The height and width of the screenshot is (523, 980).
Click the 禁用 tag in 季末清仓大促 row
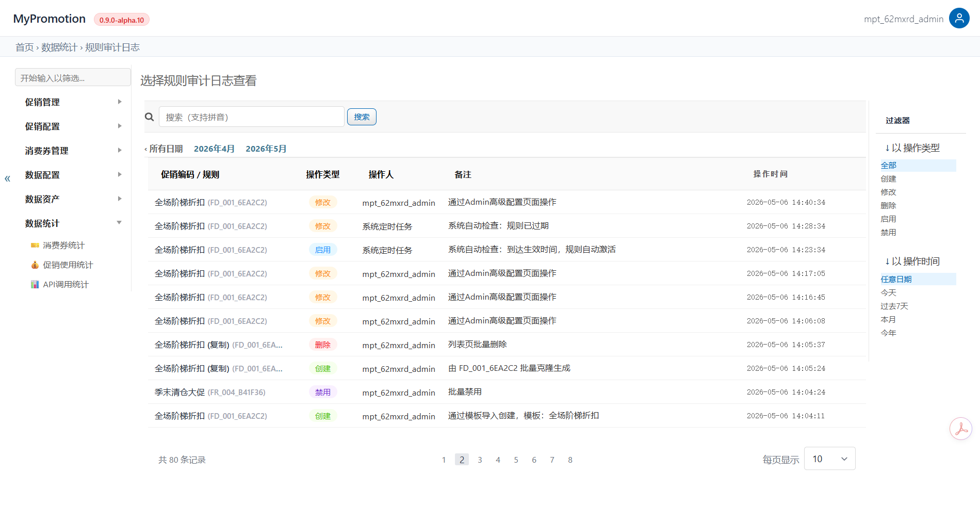[x=323, y=393]
